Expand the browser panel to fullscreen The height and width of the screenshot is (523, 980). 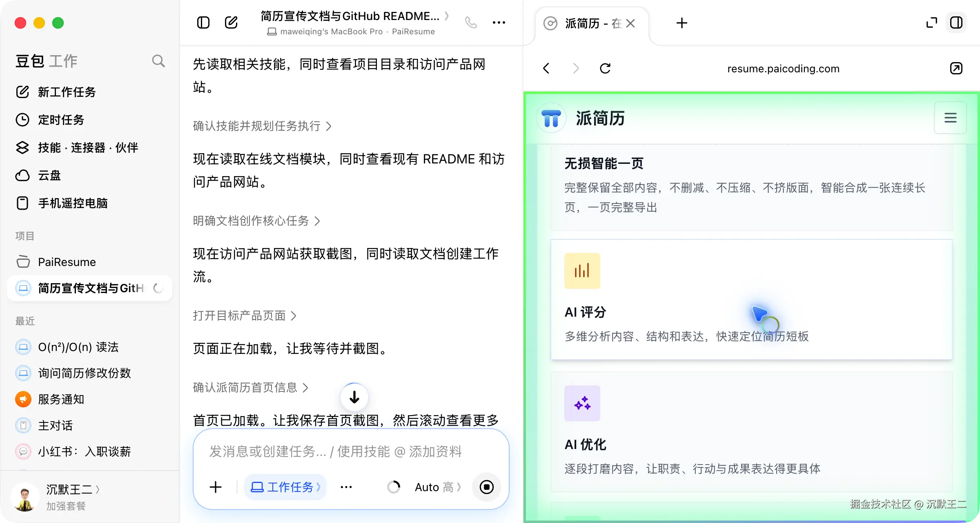[x=932, y=23]
